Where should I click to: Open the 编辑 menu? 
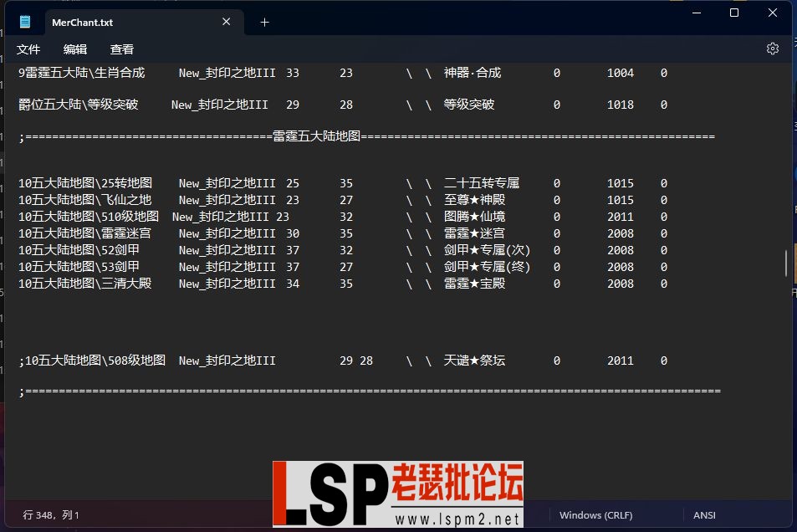(74, 49)
